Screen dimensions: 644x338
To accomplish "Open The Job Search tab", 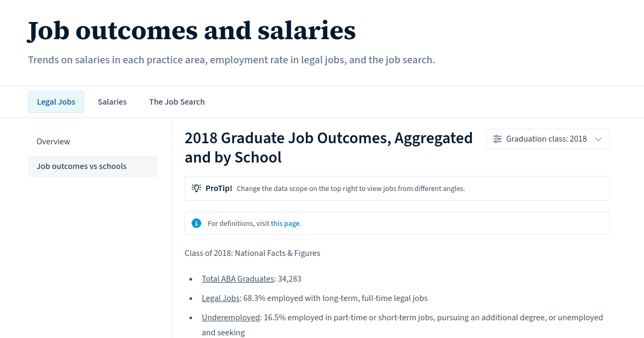I will 177,101.
